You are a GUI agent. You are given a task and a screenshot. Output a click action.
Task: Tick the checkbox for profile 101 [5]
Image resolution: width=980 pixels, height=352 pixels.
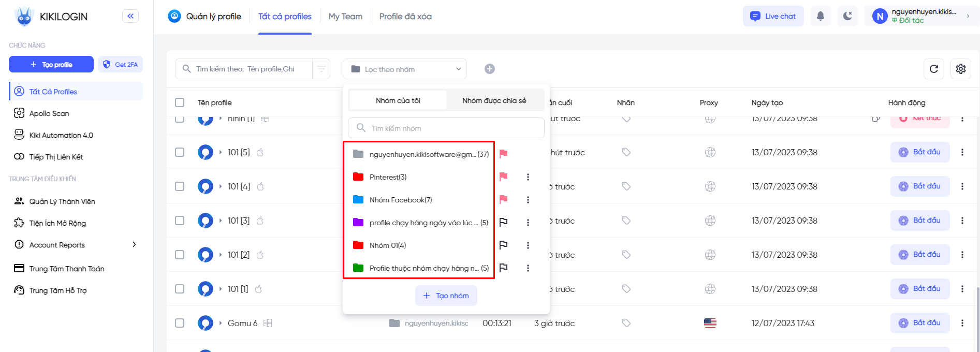(x=180, y=152)
